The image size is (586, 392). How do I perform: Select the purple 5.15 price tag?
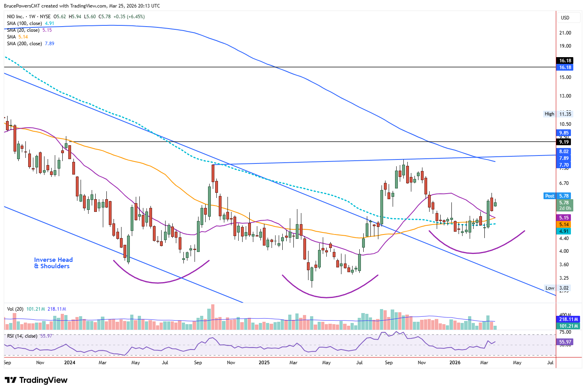[x=564, y=218]
